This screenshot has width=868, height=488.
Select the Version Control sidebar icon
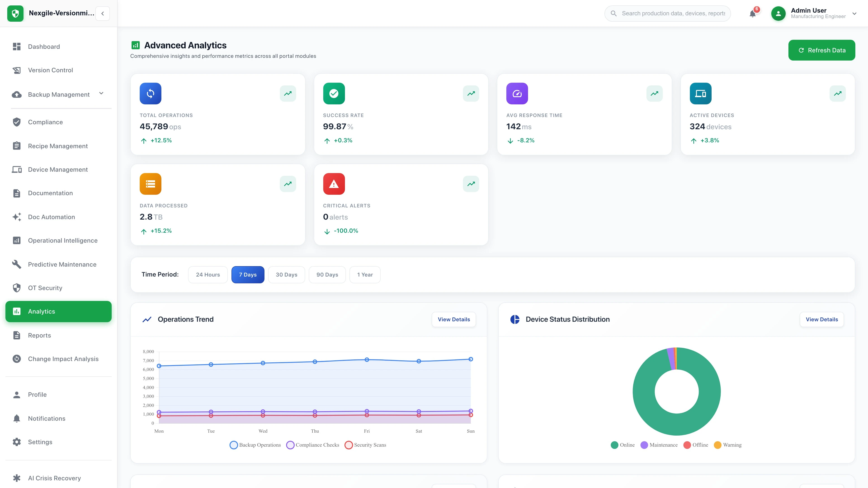coord(17,70)
